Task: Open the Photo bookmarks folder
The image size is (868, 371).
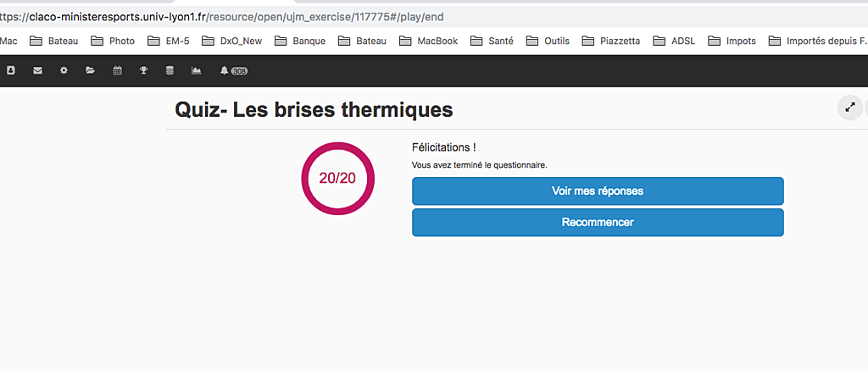Action: coord(113,41)
